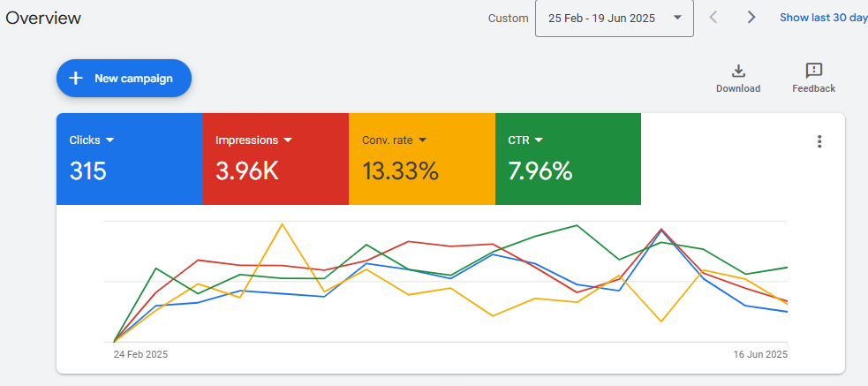Viewport: 868px width, 386px height.
Task: Open the three-dot chart options menu
Action: pos(819,141)
